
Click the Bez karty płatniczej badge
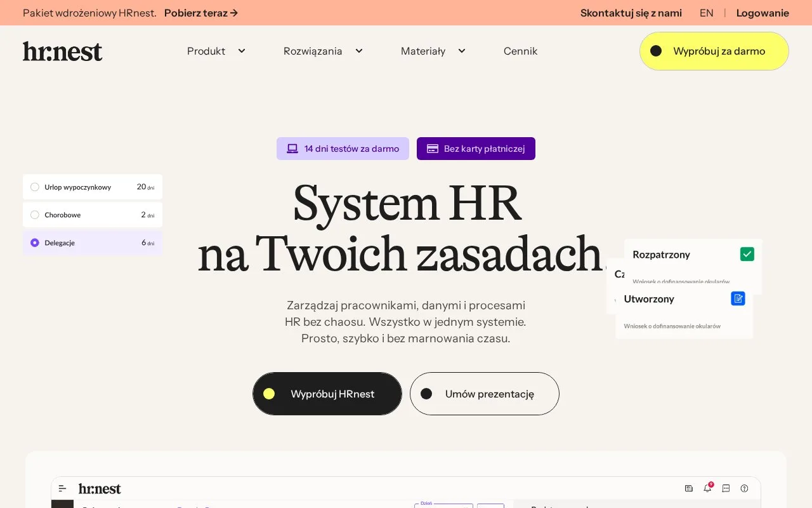pyautogui.click(x=476, y=149)
